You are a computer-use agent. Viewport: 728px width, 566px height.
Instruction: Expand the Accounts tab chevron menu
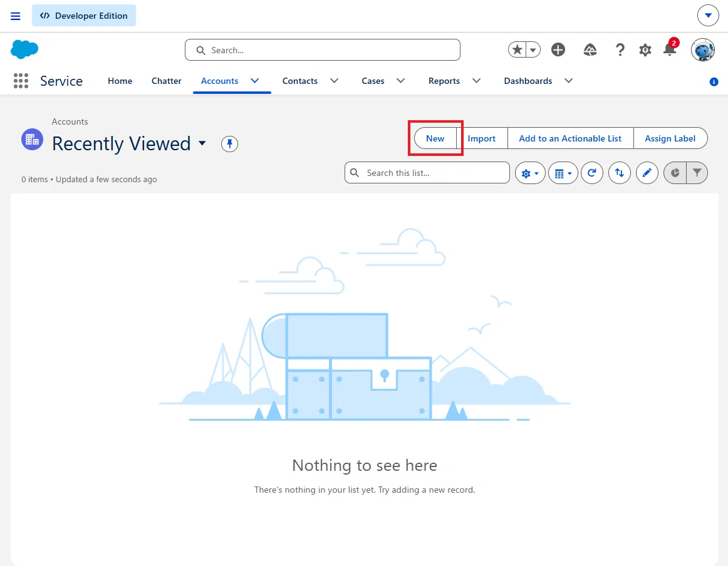coord(255,81)
